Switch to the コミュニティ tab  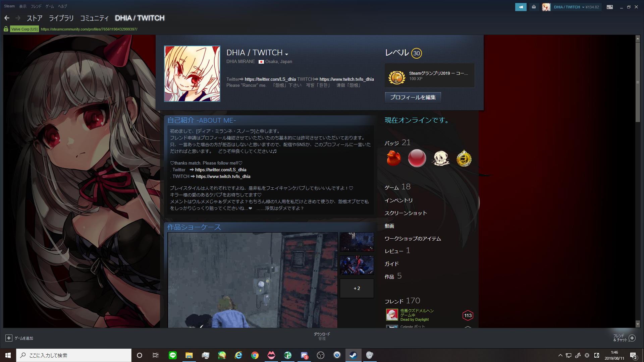(94, 18)
